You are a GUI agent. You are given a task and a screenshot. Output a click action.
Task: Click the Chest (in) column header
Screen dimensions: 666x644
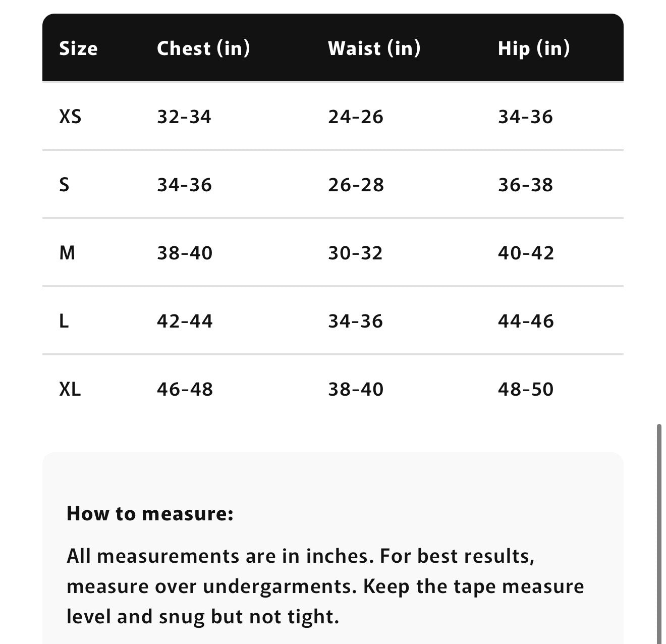[x=203, y=48]
